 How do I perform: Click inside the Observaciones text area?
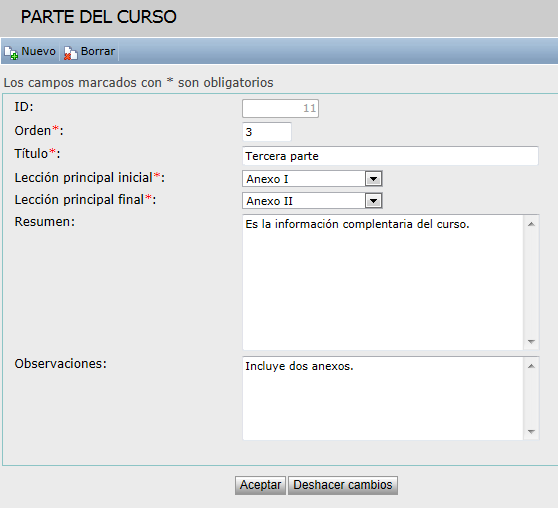pos(383,398)
